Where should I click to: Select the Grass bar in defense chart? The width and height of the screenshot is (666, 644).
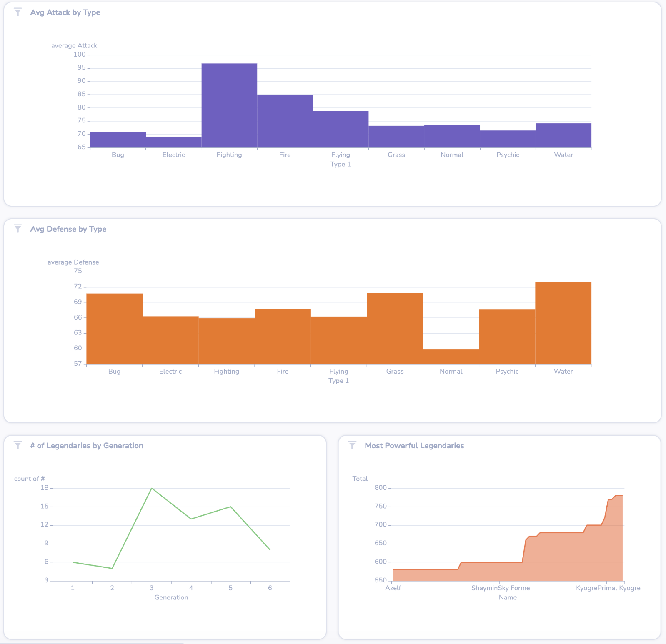pos(395,329)
